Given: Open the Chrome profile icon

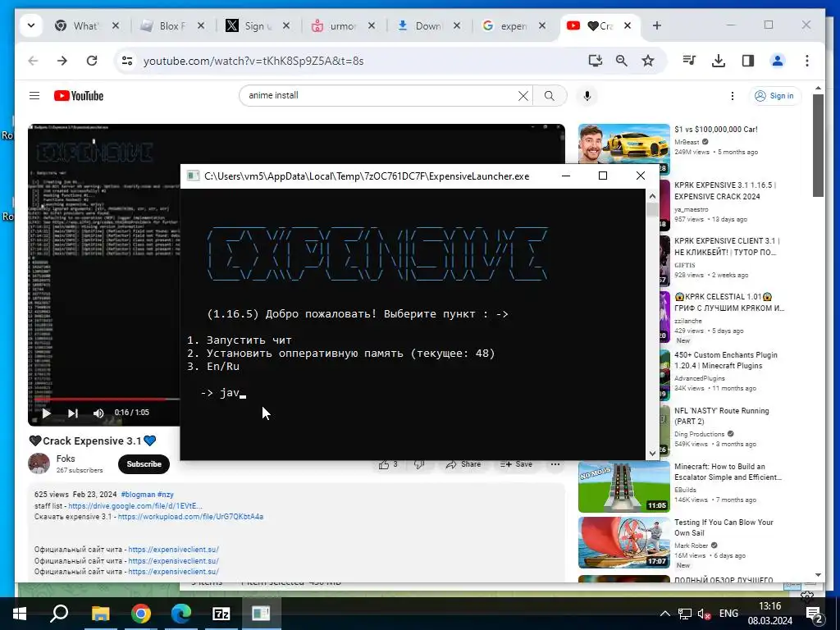Looking at the screenshot, I should (778, 61).
